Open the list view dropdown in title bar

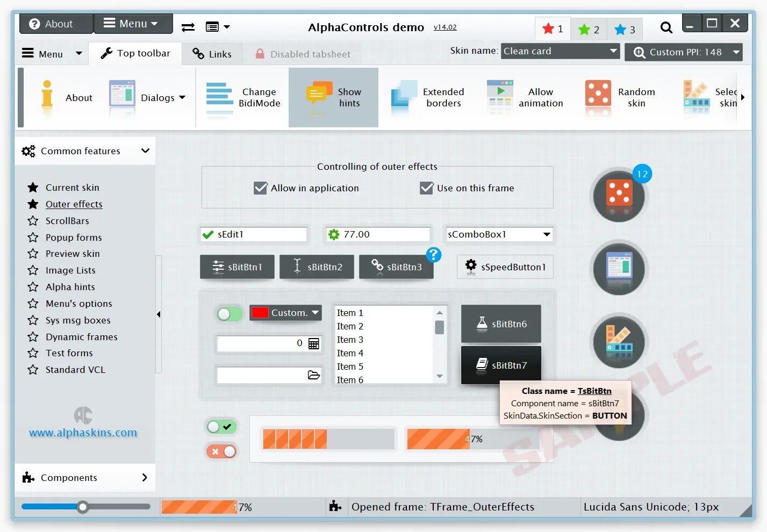pyautogui.click(x=218, y=27)
